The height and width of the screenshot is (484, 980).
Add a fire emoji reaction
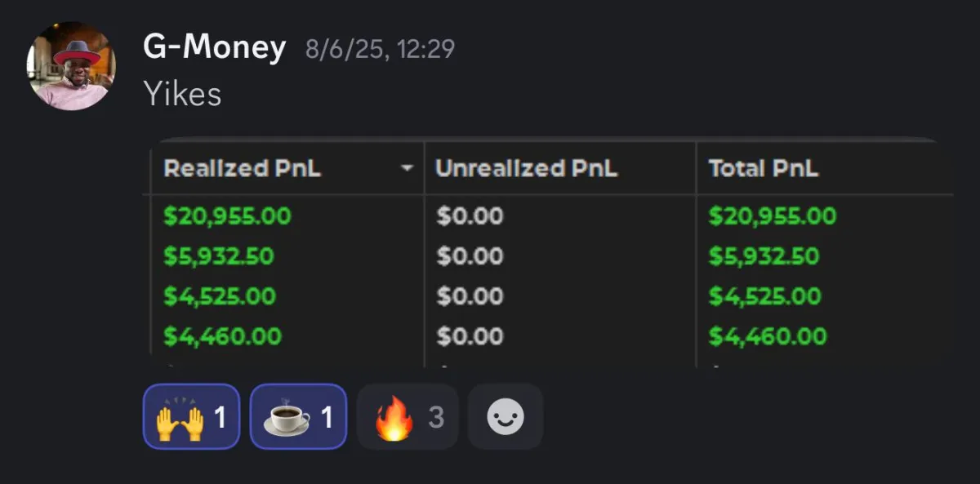(x=408, y=416)
